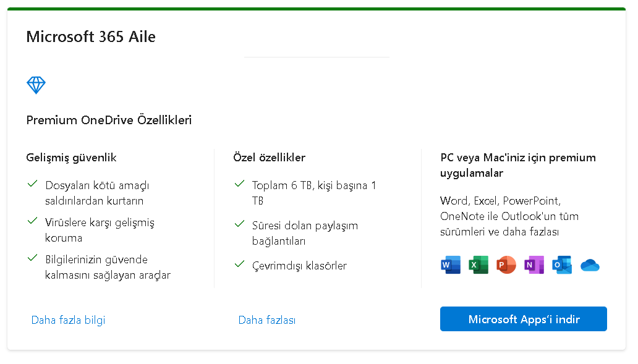This screenshot has width=638, height=364.
Task: Click the OneDrive cloud icon
Action: tap(590, 265)
